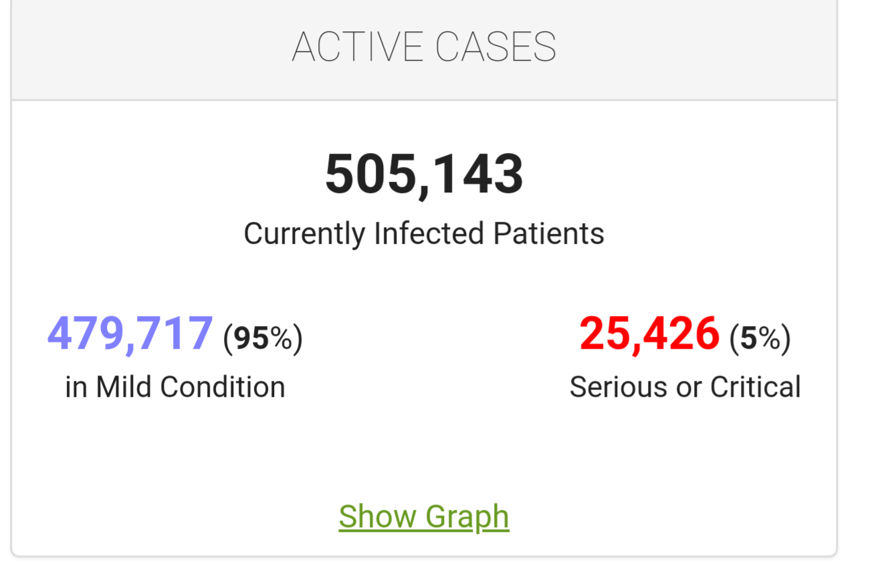884x588 pixels.
Task: Click the ACTIVE CASES panel heading
Action: [x=424, y=47]
